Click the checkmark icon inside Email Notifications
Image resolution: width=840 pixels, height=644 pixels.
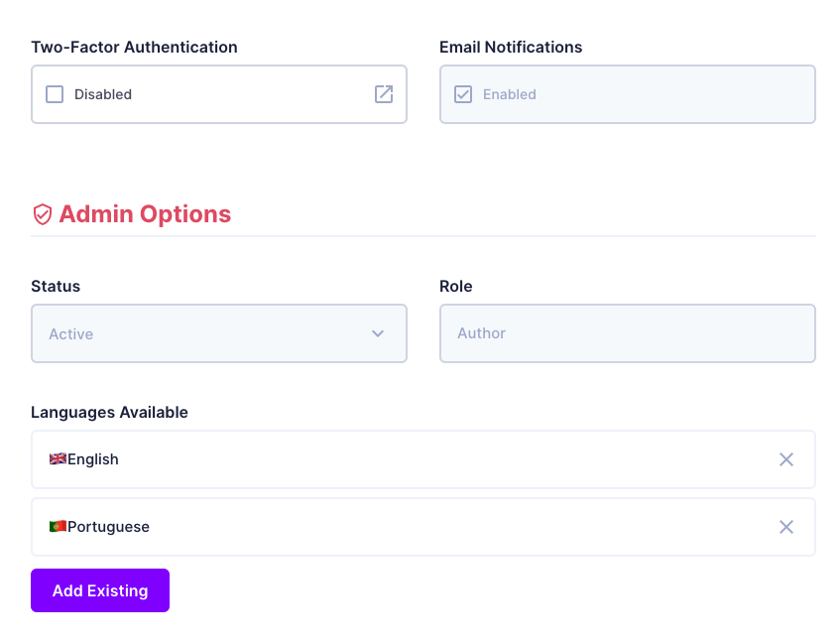click(463, 94)
